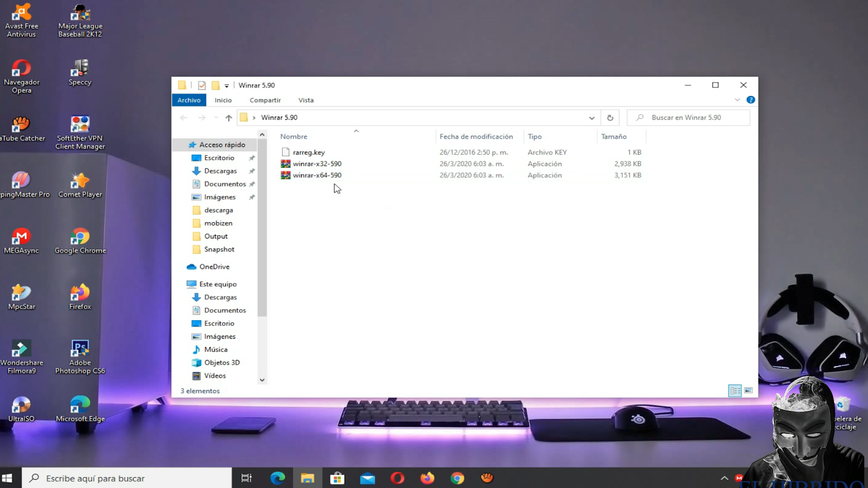Open recent locations dropdown arrow

(x=216, y=118)
